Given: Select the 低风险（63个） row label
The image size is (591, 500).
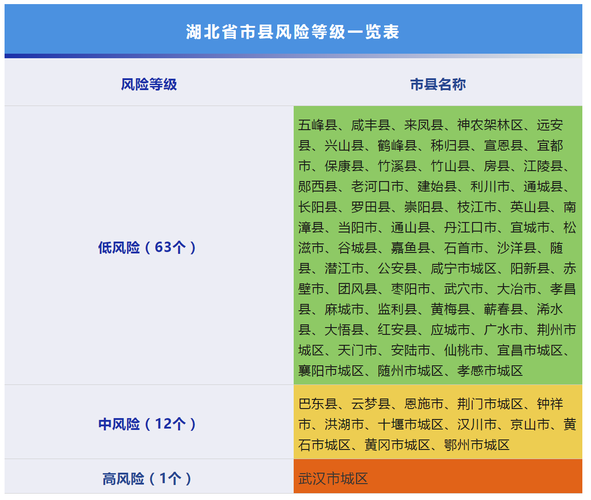Looking at the screenshot, I should [147, 248].
